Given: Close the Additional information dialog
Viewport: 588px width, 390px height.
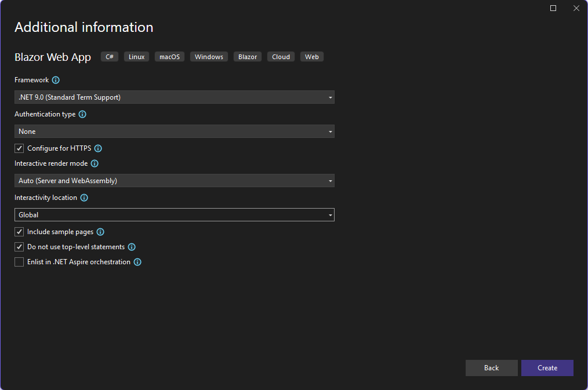Looking at the screenshot, I should (x=576, y=8).
